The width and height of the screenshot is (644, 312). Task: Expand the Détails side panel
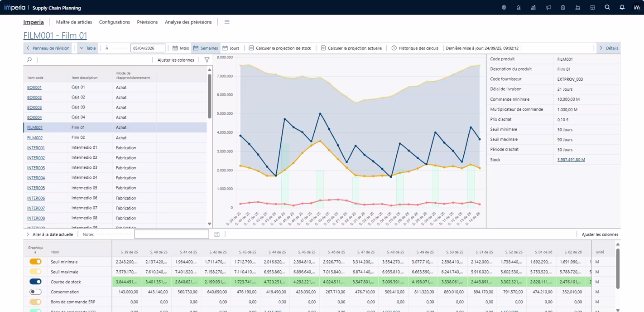tap(608, 48)
